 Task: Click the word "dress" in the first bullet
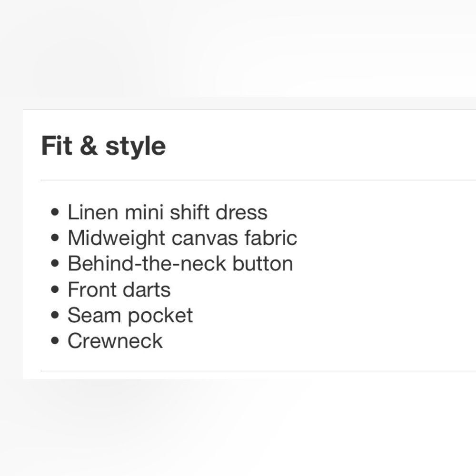point(242,212)
